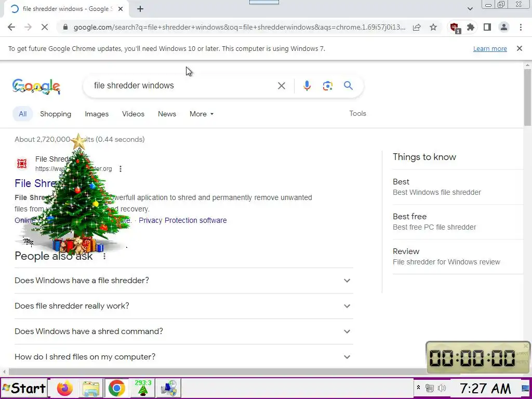Viewport: 532px width, 399px height.
Task: Open the Extensions puzzle icon
Action: [x=471, y=27]
